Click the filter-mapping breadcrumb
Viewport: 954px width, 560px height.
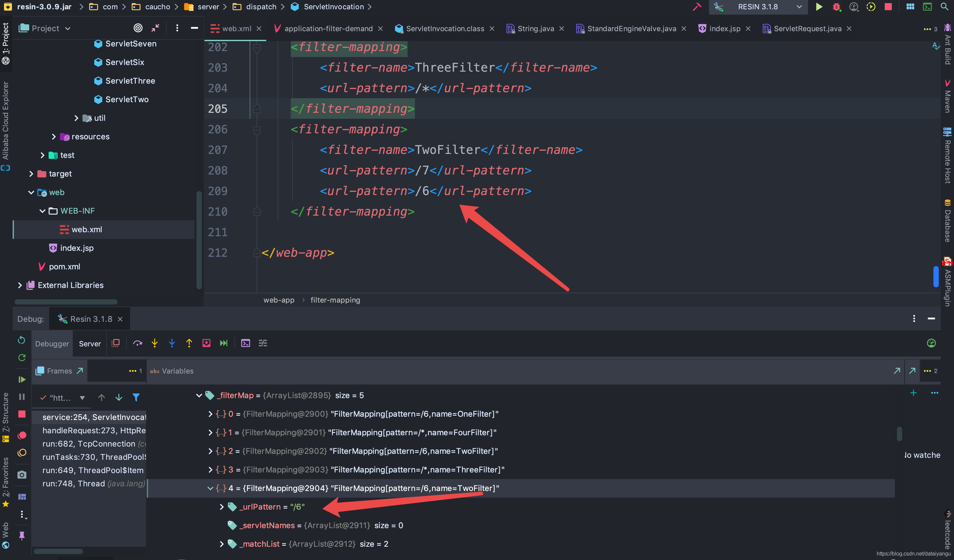coord(335,300)
